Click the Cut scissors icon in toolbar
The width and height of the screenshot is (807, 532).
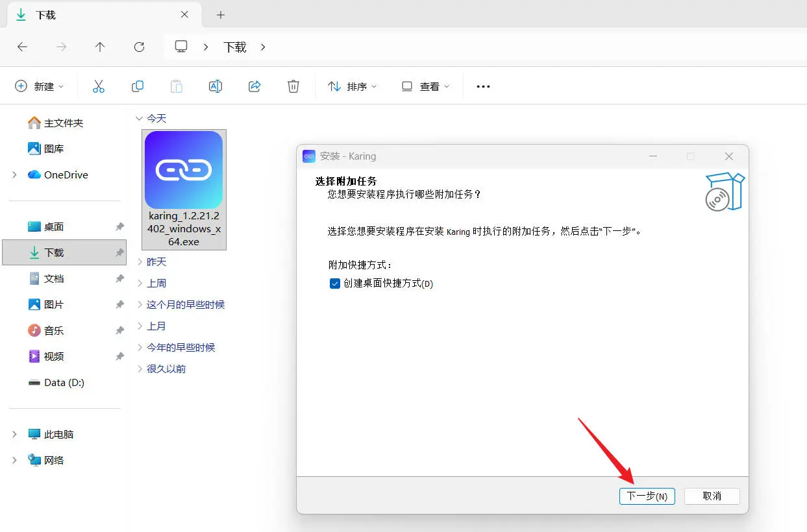99,86
